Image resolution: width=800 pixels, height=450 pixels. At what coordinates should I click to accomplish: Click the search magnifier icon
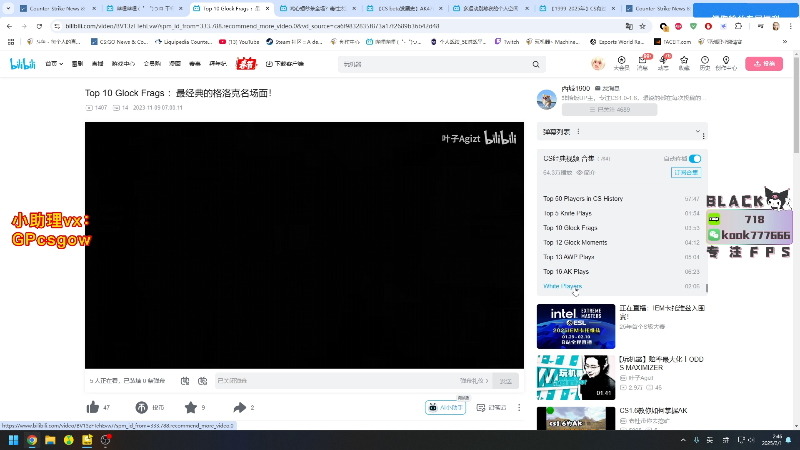[x=536, y=64]
